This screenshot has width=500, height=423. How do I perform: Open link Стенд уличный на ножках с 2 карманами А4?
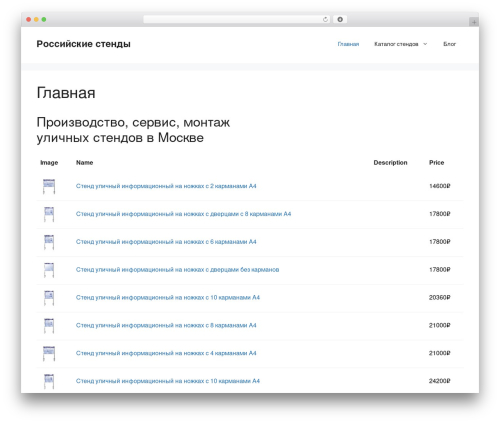(166, 186)
